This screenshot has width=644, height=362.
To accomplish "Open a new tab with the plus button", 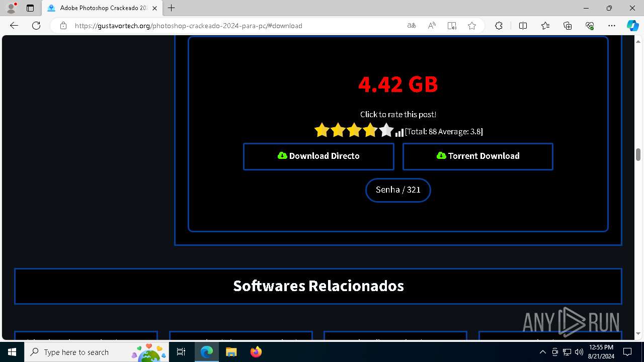I will click(172, 8).
